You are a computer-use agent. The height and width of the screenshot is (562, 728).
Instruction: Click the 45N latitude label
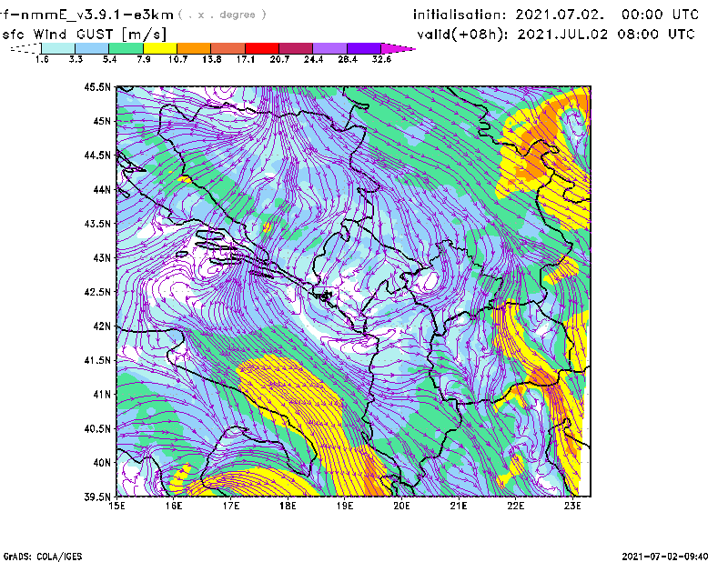coord(102,121)
